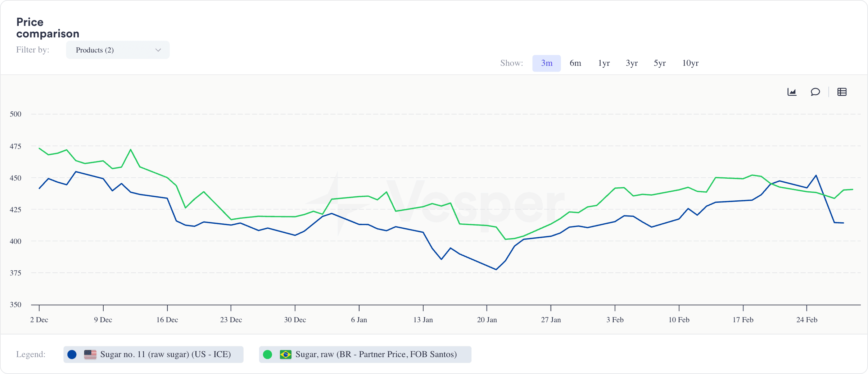Switch to the table view icon
The height and width of the screenshot is (374, 868).
click(x=842, y=92)
